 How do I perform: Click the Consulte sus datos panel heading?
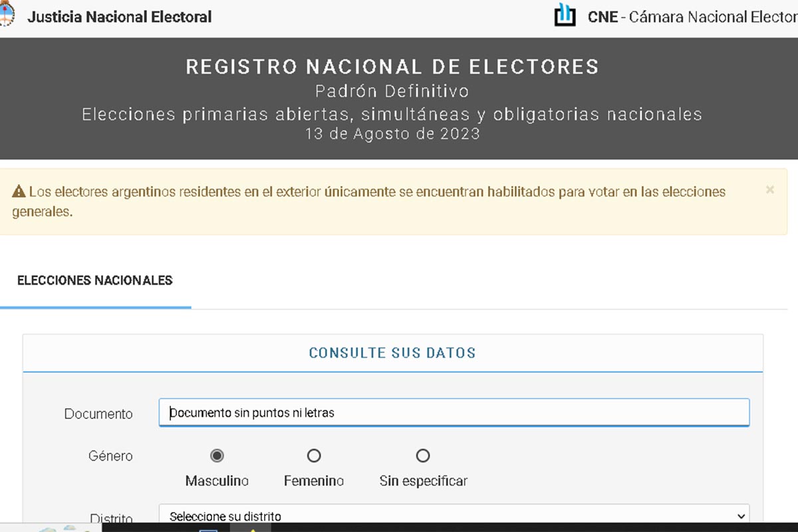coord(392,353)
